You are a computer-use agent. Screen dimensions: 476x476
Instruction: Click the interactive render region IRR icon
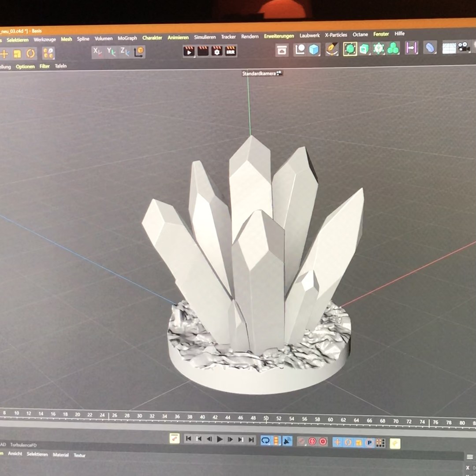(231, 52)
